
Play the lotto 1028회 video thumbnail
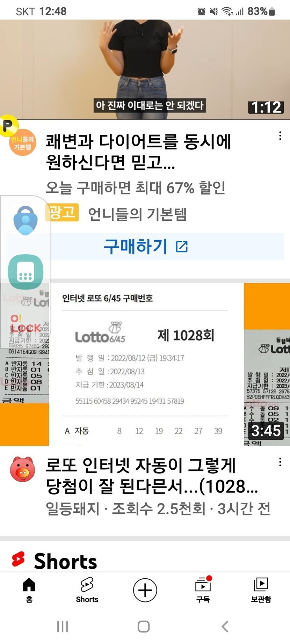coord(145,364)
